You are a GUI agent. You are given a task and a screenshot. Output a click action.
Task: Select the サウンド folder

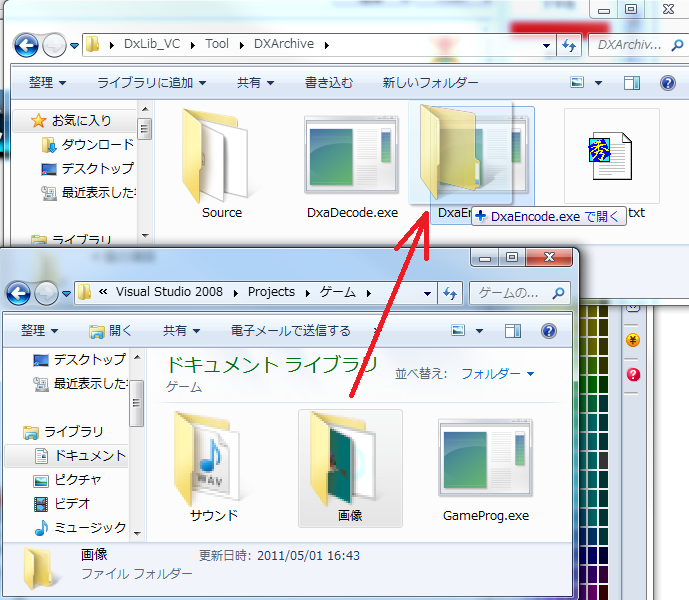214,467
